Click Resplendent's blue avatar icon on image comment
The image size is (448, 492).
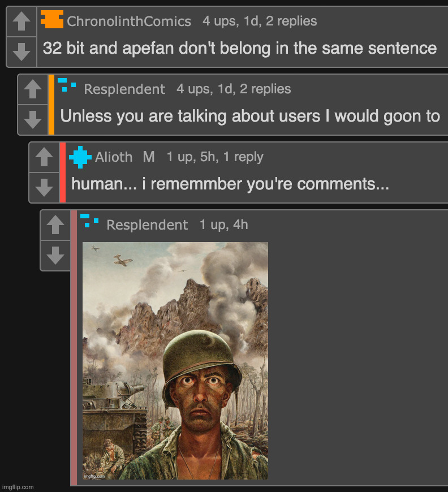coord(89,220)
